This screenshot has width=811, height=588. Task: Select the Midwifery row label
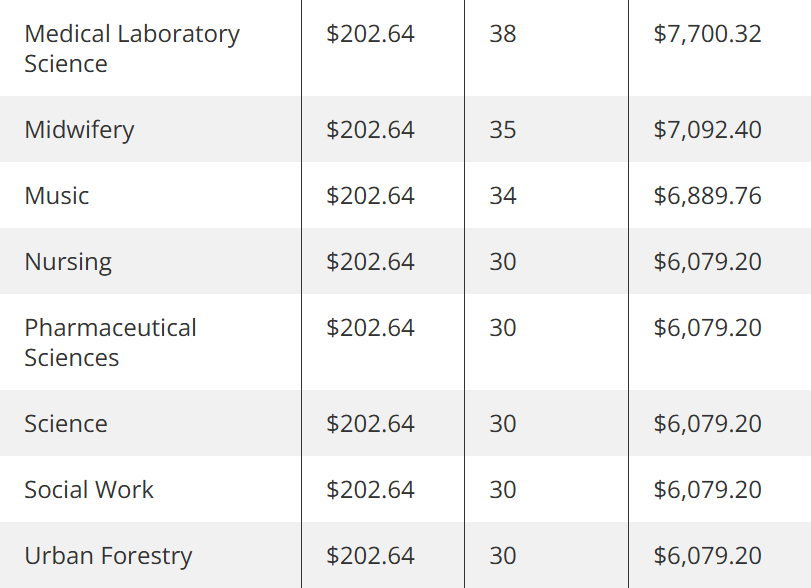(79, 129)
